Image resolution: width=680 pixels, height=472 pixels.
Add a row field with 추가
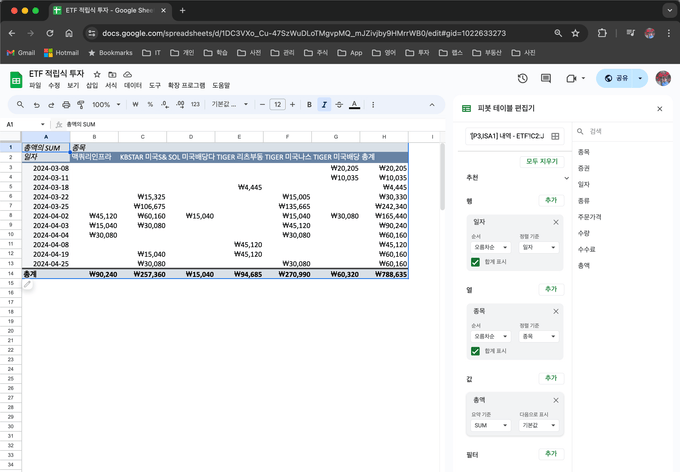[551, 200]
